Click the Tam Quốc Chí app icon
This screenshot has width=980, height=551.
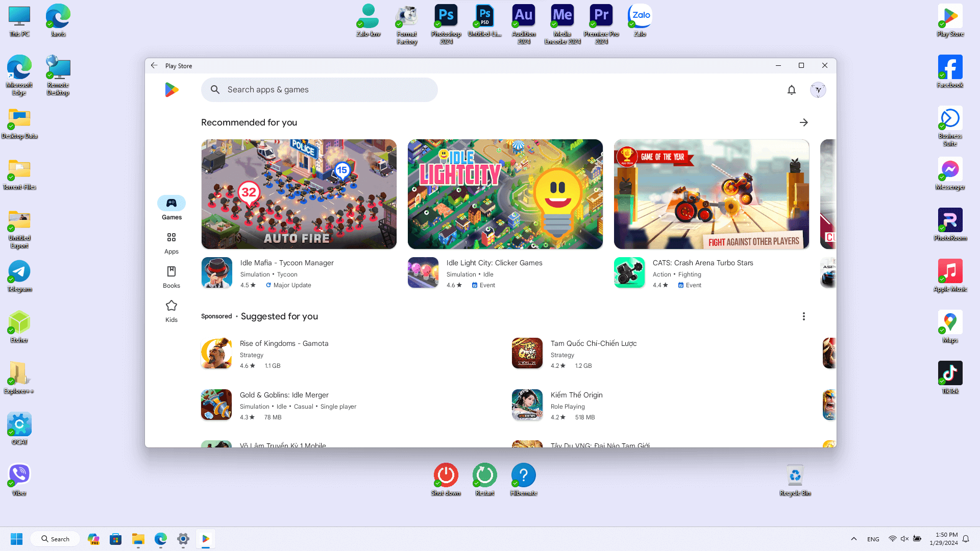coord(527,353)
